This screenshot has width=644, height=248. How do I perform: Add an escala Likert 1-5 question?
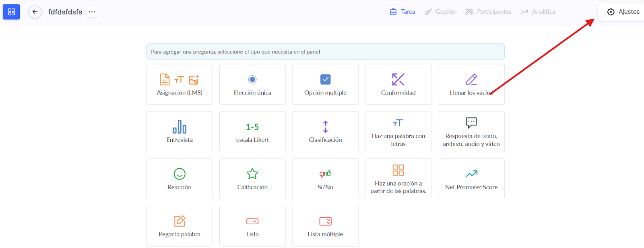pos(252,132)
